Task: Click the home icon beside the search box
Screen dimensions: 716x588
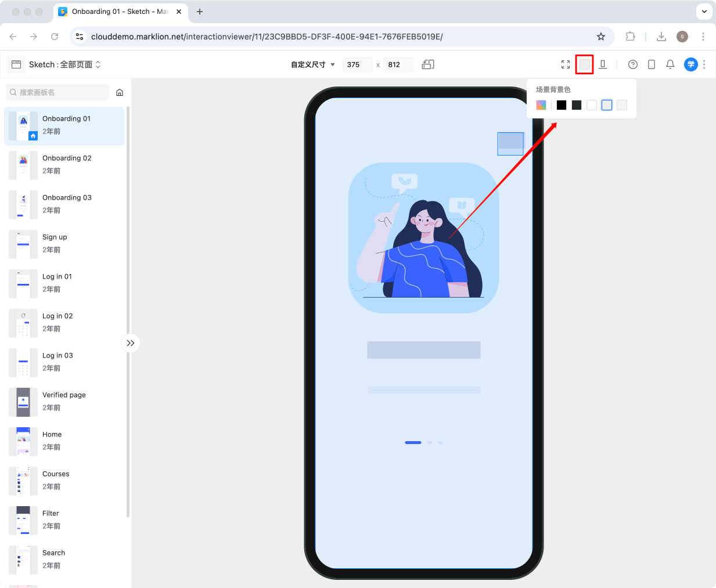Action: click(x=120, y=92)
